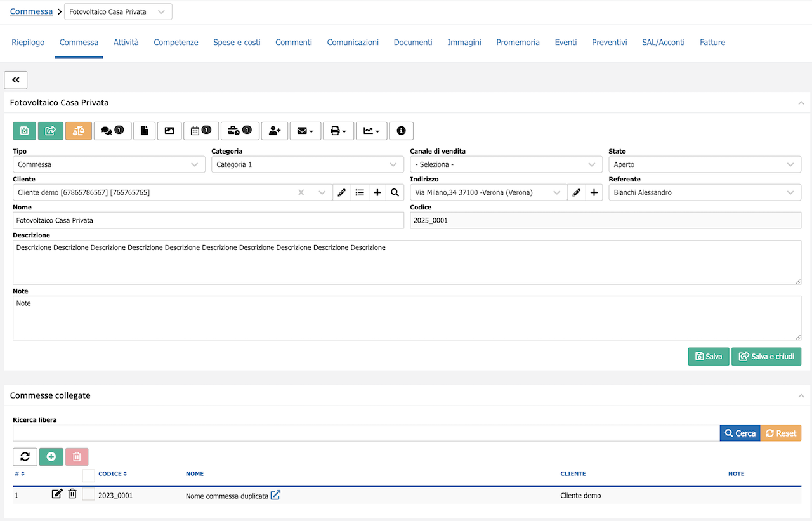Screen dimensions: 812x521
Task: Expand the printer dropdown in toolbar
Action: (x=339, y=131)
